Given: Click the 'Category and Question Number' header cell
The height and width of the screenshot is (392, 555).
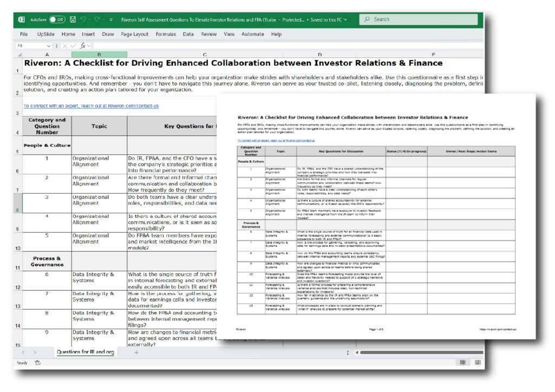Looking at the screenshot, I should 47,126.
